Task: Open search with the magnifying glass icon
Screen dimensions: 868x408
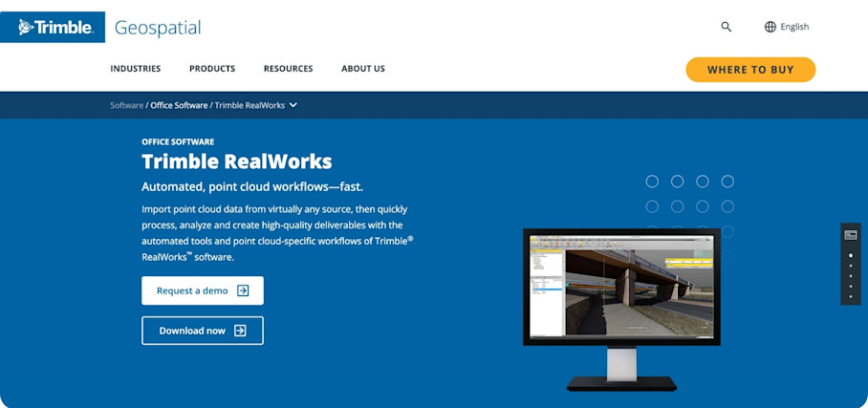Action: pyautogui.click(x=727, y=27)
